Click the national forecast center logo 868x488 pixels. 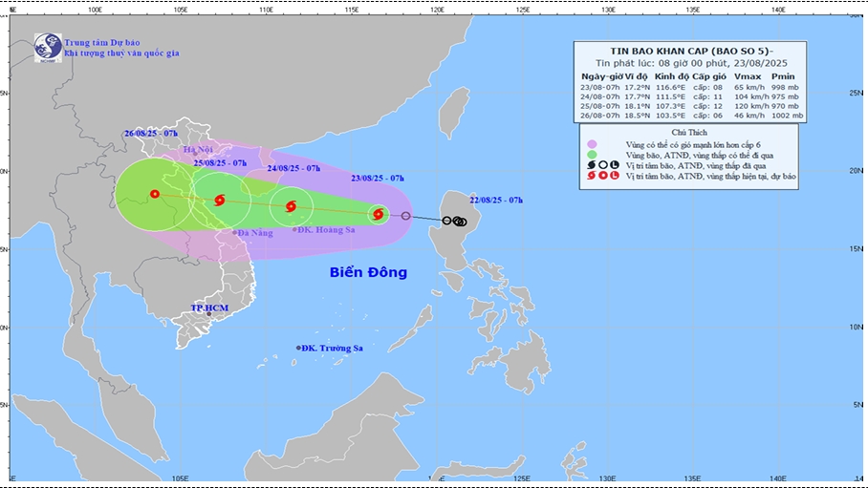tap(48, 48)
